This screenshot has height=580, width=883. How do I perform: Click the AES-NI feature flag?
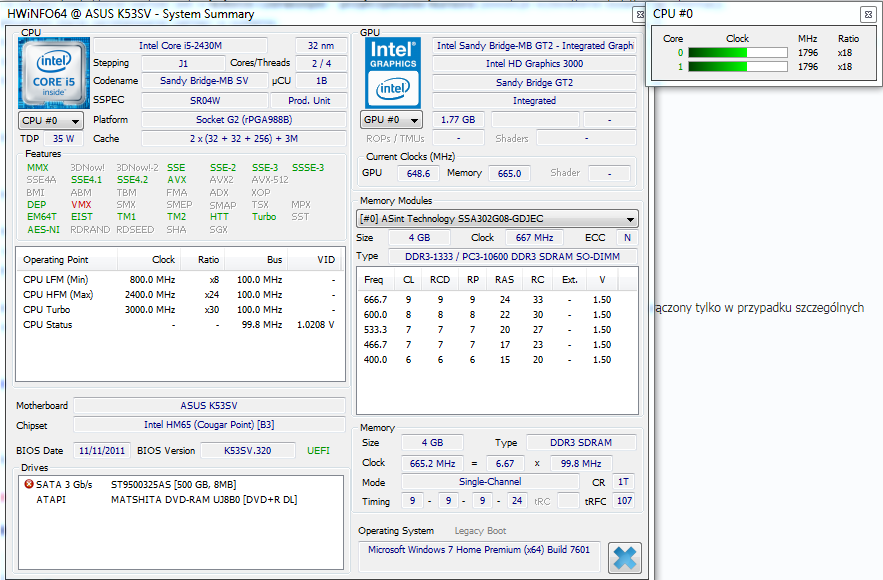(43, 230)
